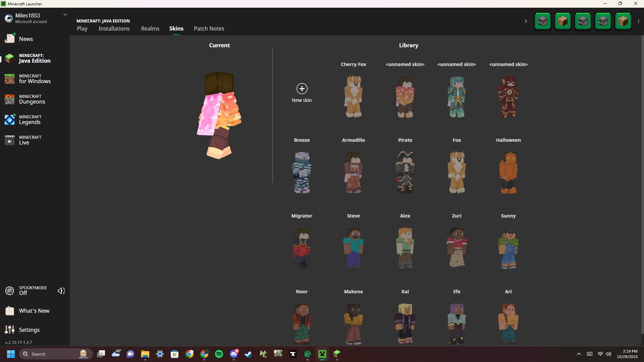The width and height of the screenshot is (644, 362).
Task: Open What's New clipboard icon
Action: pyautogui.click(x=10, y=311)
